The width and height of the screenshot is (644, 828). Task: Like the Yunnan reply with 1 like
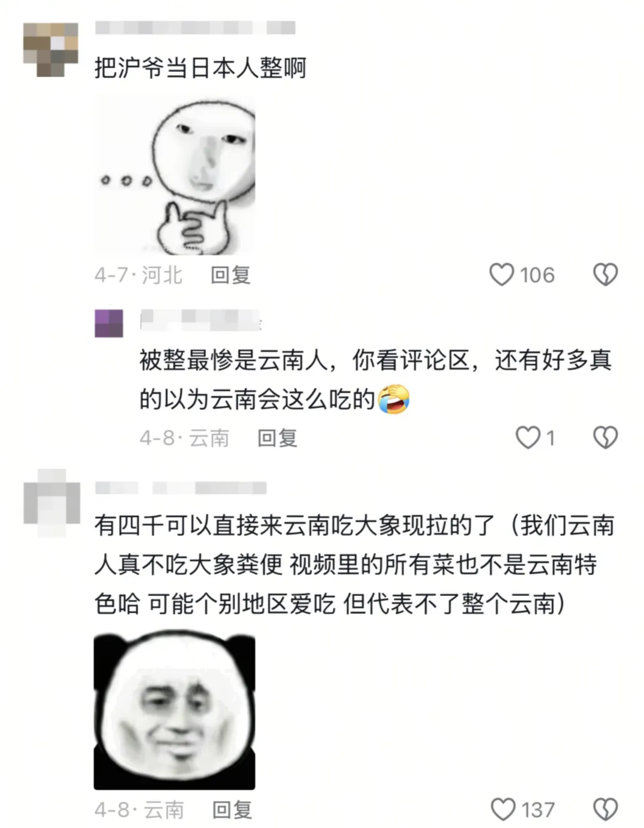(527, 438)
